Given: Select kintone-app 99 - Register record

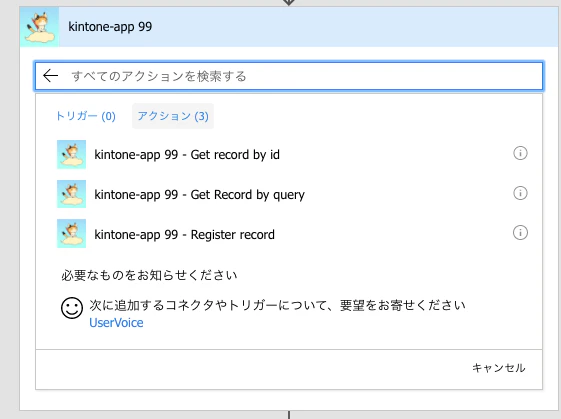Looking at the screenshot, I should click(x=184, y=234).
